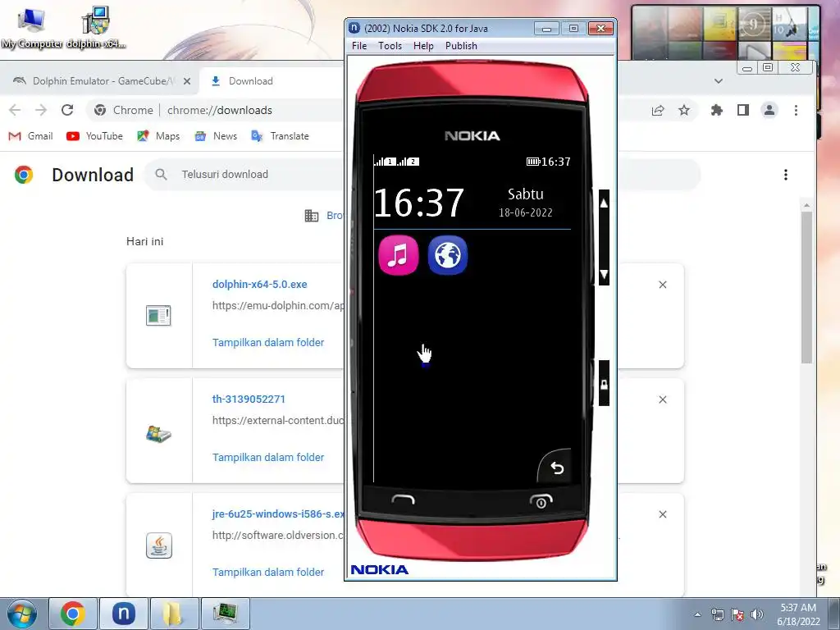Image resolution: width=840 pixels, height=630 pixels.
Task: Open the th-3139052271 download link
Action: click(x=249, y=399)
